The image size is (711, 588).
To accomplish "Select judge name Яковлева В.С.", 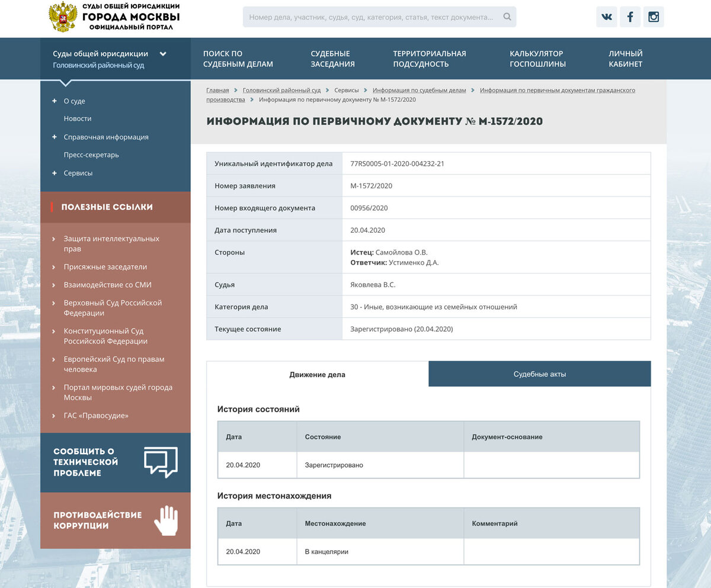I will pyautogui.click(x=373, y=285).
